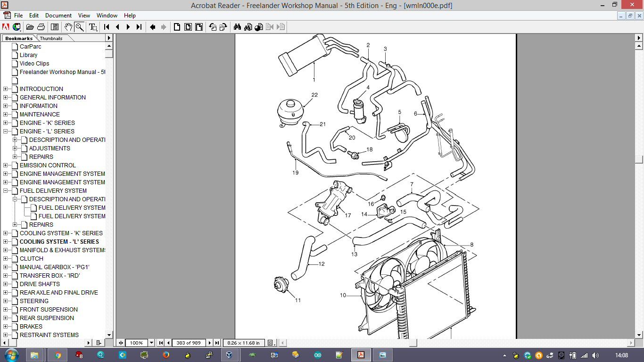This screenshot has height=362, width=644.
Task: Open the View menu
Action: [x=84, y=16]
